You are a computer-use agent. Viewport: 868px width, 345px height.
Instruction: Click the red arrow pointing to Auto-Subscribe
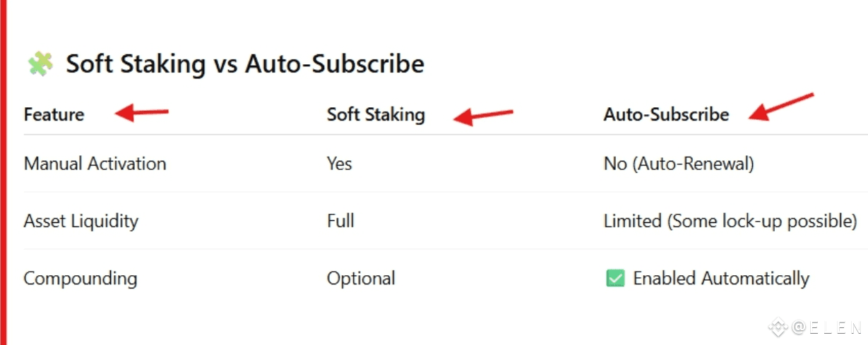782,107
